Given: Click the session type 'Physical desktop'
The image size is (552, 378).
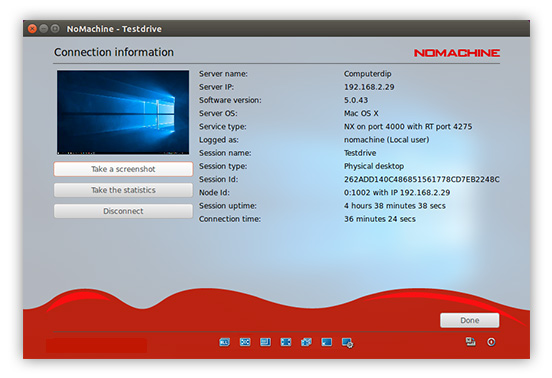Looking at the screenshot, I should tap(374, 166).
